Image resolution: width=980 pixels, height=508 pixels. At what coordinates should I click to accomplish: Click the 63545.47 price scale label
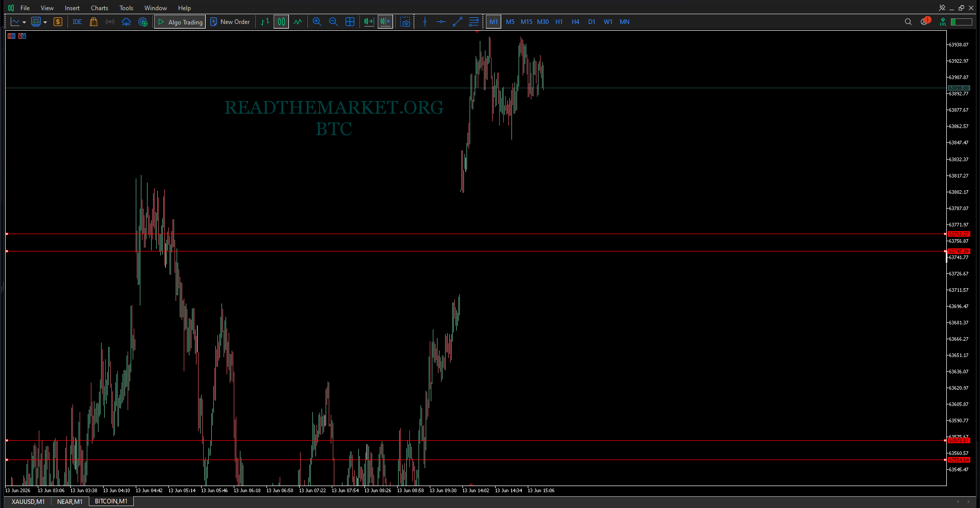[958, 470]
